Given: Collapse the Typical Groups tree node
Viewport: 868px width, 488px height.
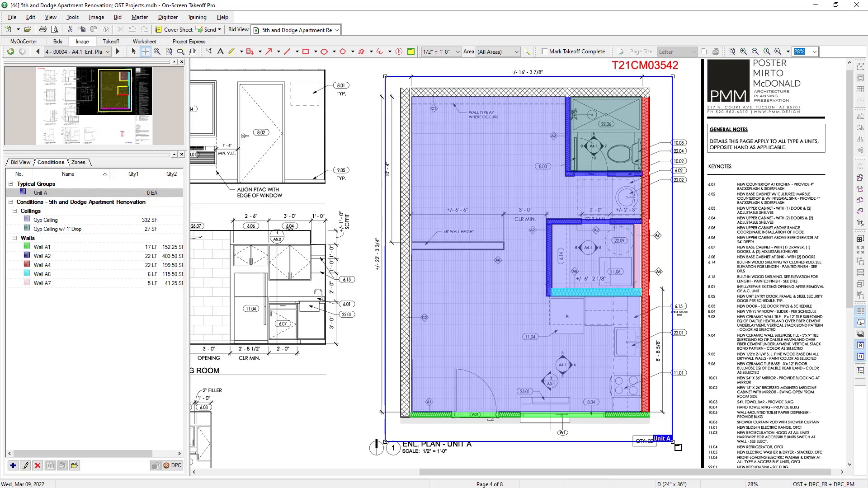Looking at the screenshot, I should coord(10,184).
